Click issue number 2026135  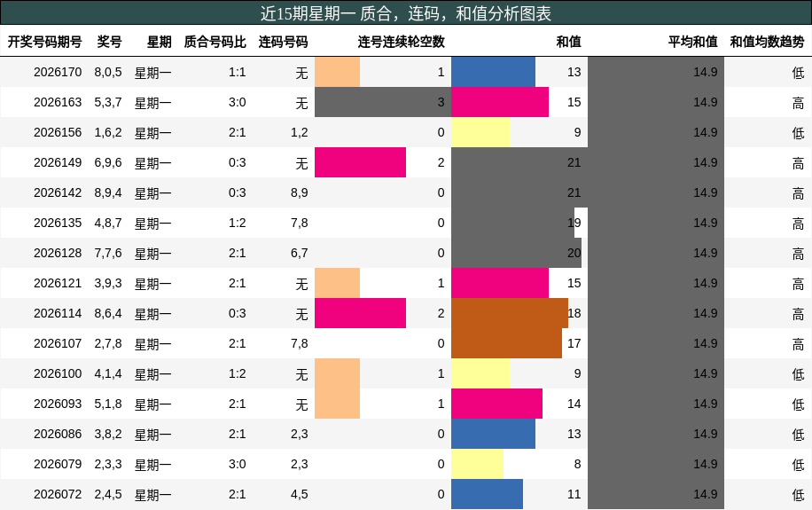(x=58, y=223)
